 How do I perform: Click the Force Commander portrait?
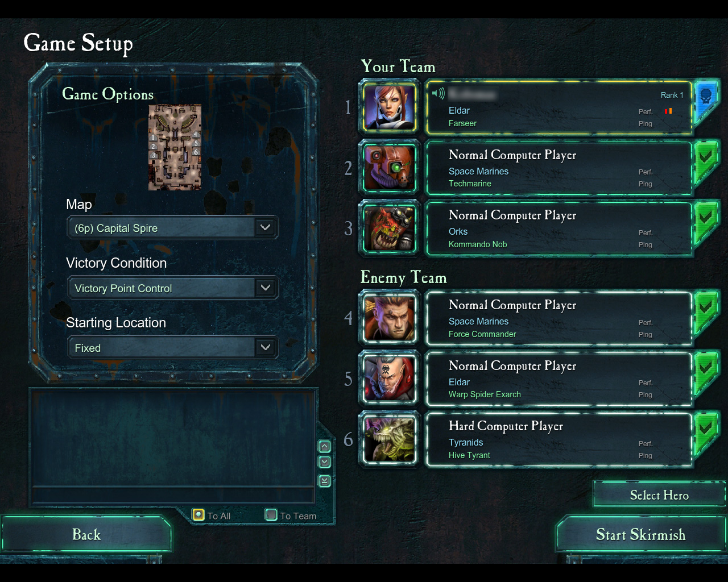pyautogui.click(x=390, y=318)
